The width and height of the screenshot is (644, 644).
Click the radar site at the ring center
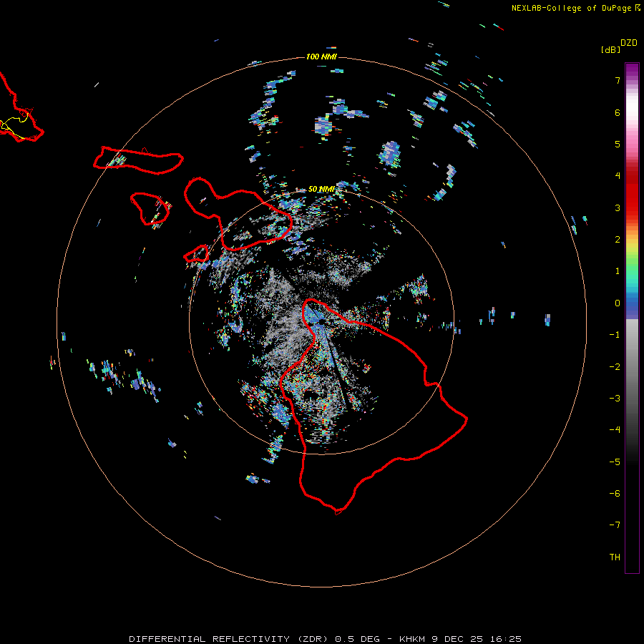(321, 321)
